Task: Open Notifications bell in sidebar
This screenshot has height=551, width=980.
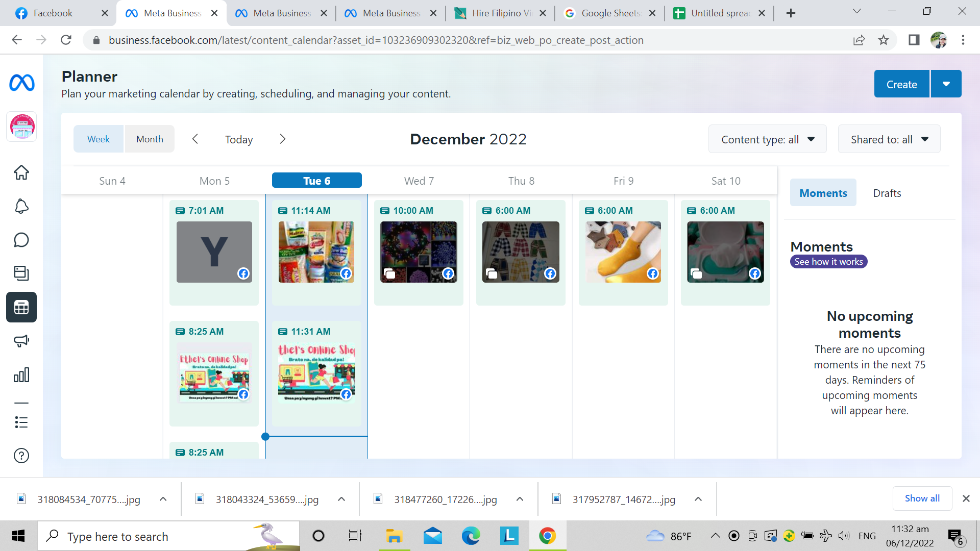Action: click(x=21, y=206)
